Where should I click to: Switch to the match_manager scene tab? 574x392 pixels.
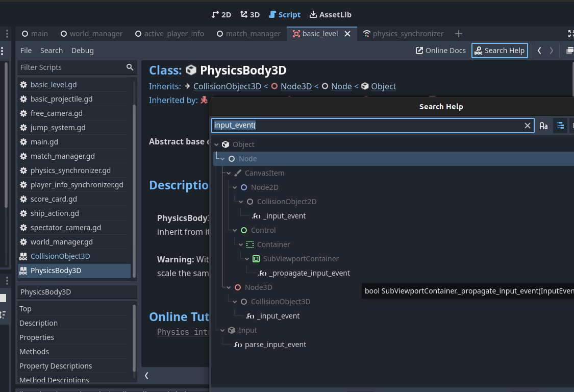click(x=249, y=34)
